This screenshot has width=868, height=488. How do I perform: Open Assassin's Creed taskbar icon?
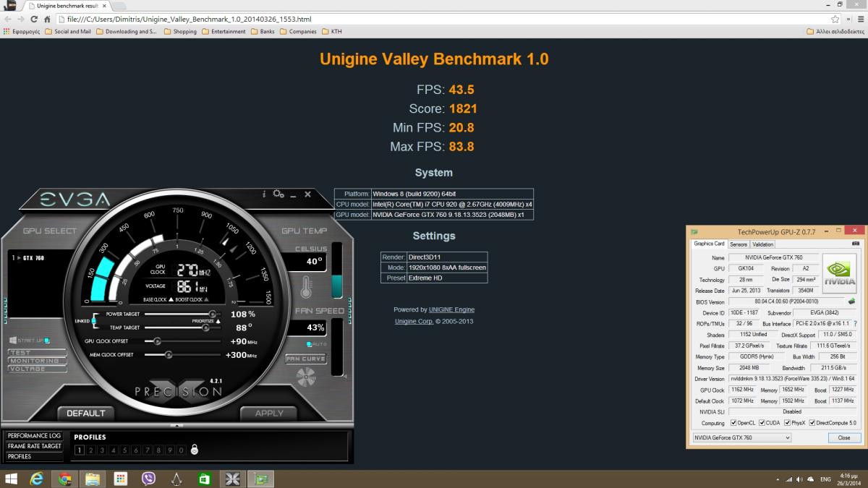(176, 479)
